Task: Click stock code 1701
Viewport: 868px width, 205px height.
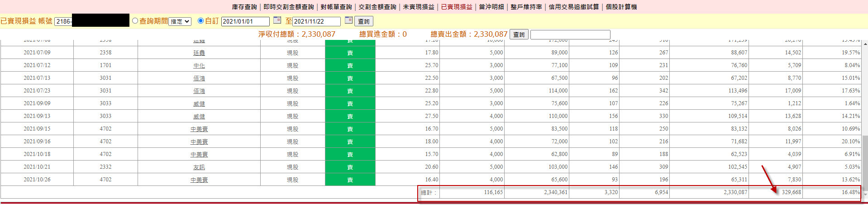Action: click(105, 65)
